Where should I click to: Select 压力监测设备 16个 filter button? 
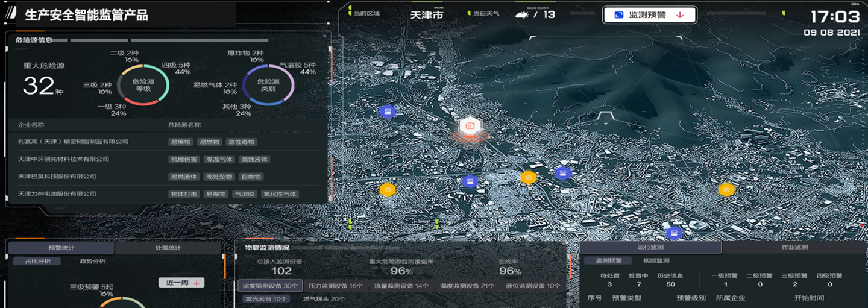coord(335,286)
